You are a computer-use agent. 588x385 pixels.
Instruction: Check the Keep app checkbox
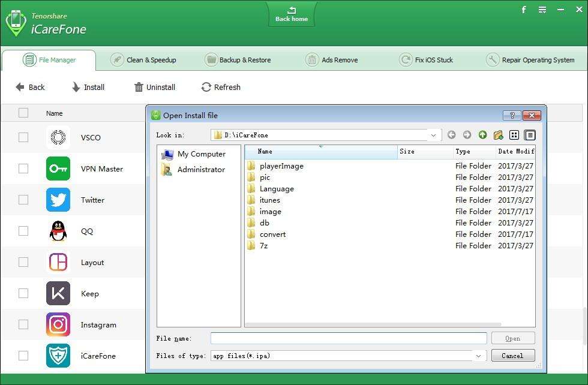(x=23, y=293)
